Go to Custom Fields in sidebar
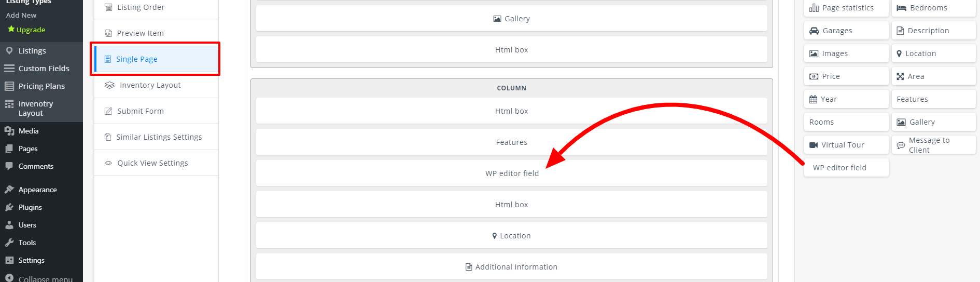The width and height of the screenshot is (980, 282). (41, 69)
